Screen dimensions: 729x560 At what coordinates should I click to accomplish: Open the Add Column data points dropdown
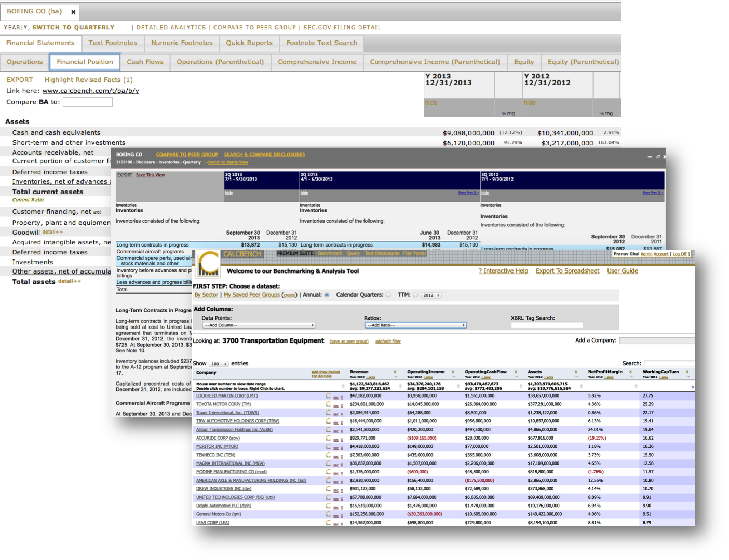pyautogui.click(x=259, y=325)
